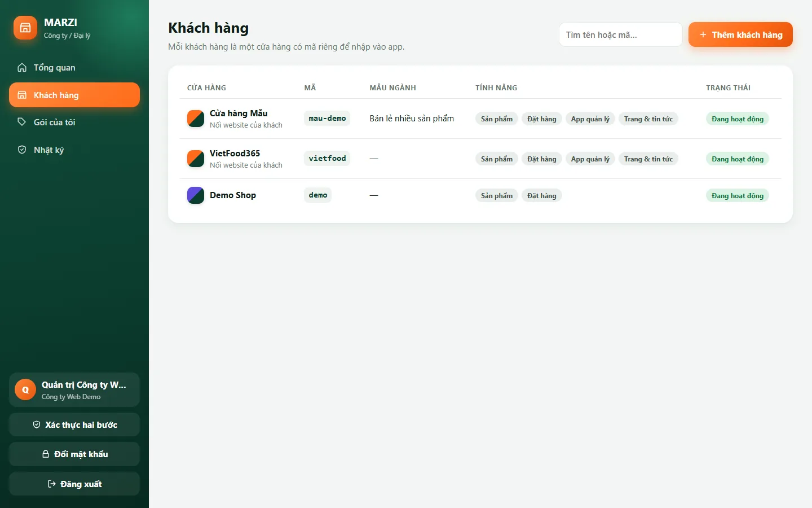The width and height of the screenshot is (812, 508).
Task: Click the Đổi mật khẩu button
Action: [74, 454]
